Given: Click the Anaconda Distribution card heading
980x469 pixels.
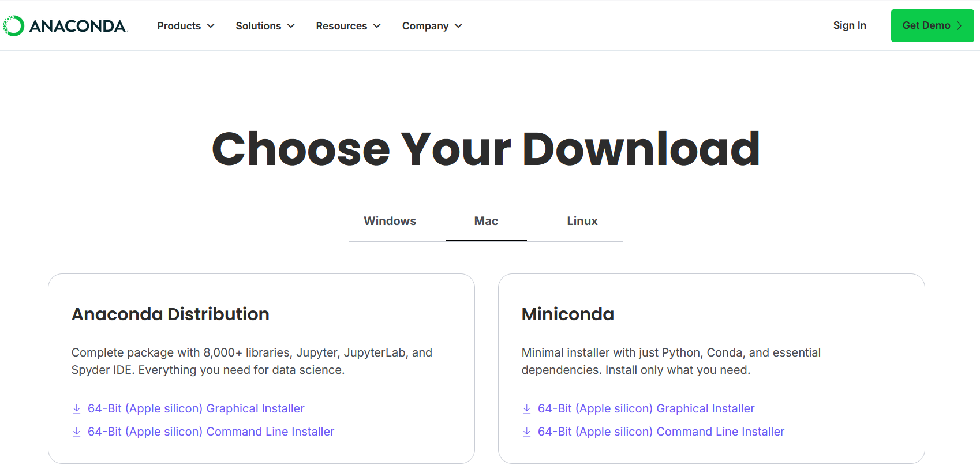Looking at the screenshot, I should coord(170,314).
